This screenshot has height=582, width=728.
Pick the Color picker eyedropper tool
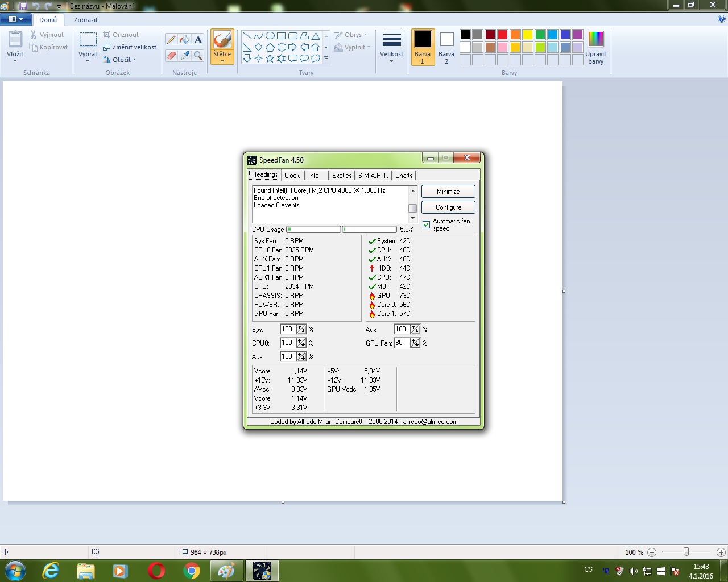pos(185,55)
